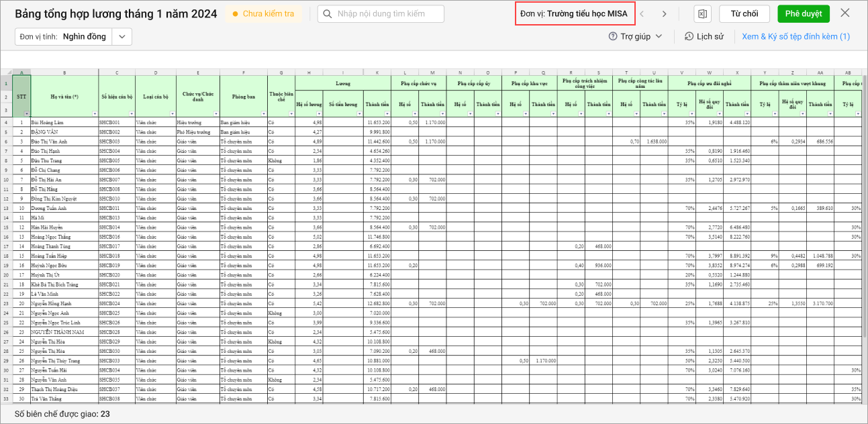Click the select-all corner of spreadsheet

pyautogui.click(x=6, y=72)
